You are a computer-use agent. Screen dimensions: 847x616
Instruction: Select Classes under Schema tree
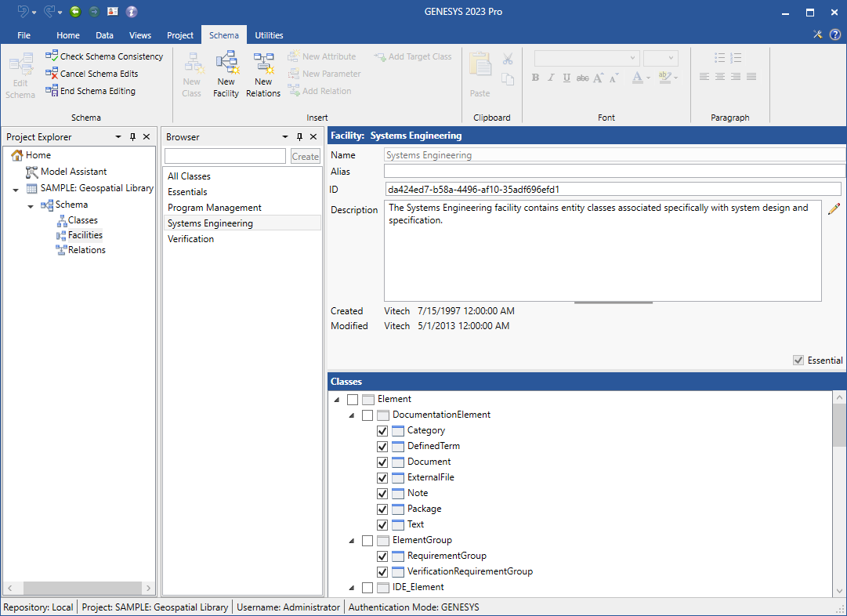pos(78,220)
